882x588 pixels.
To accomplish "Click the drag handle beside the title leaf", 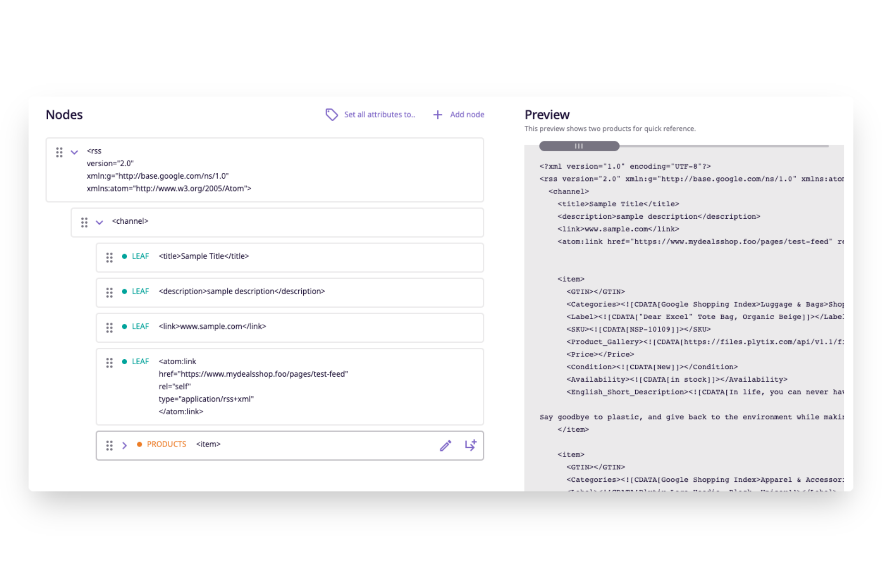I will pos(109,257).
